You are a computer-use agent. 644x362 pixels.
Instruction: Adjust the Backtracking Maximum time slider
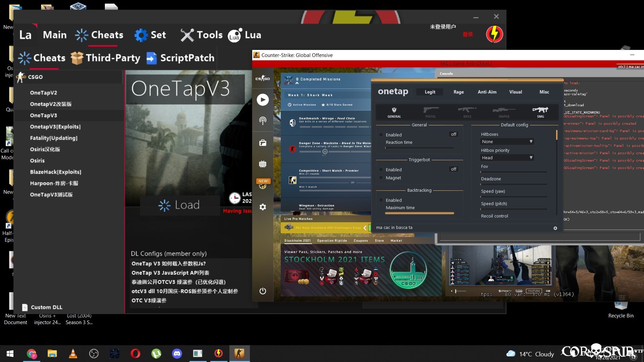pos(419,213)
